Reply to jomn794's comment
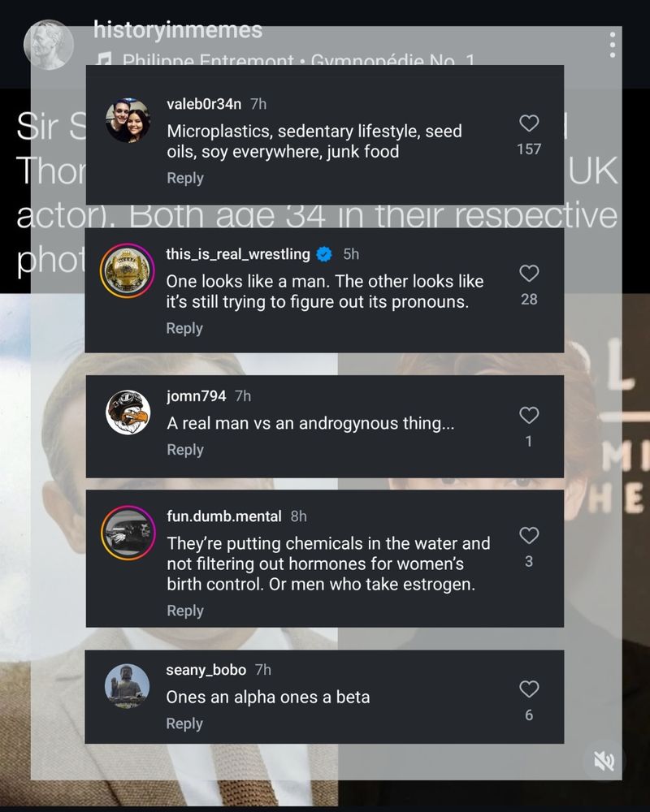The image size is (650, 812). pos(185,450)
